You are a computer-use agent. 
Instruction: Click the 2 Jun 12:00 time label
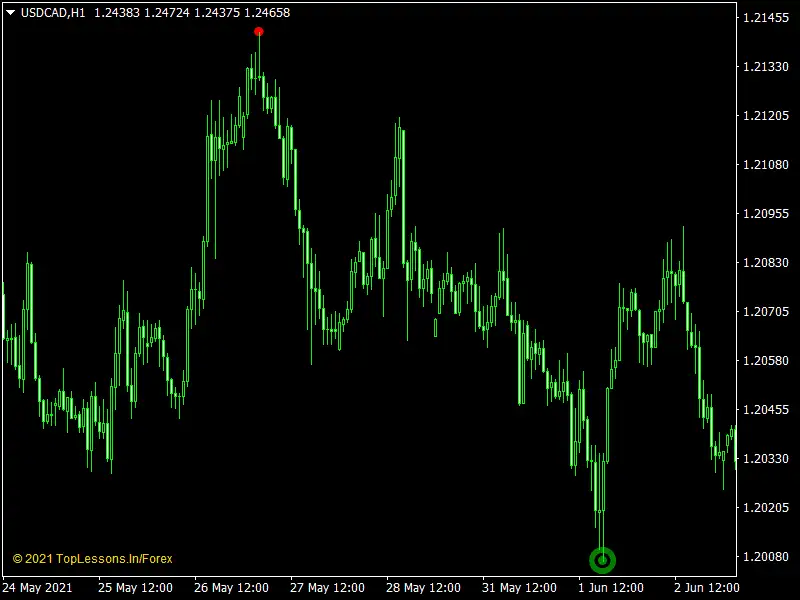click(707, 588)
